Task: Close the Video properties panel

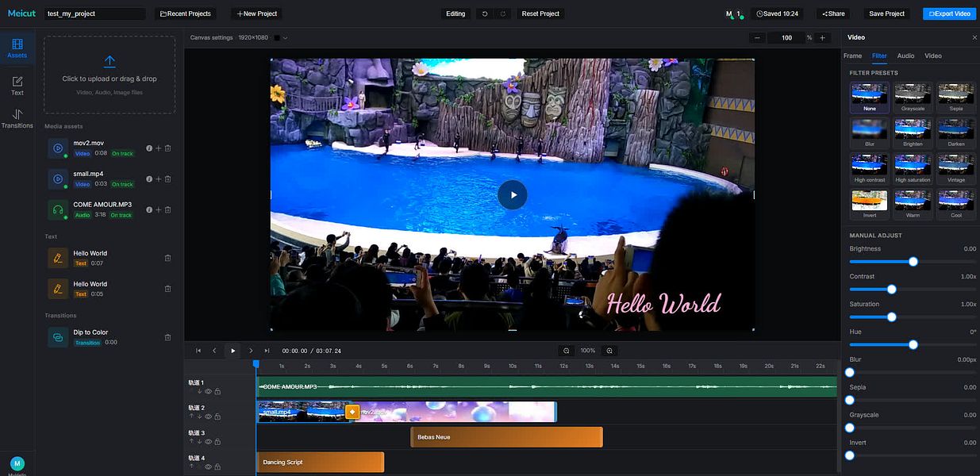Action: [x=974, y=37]
